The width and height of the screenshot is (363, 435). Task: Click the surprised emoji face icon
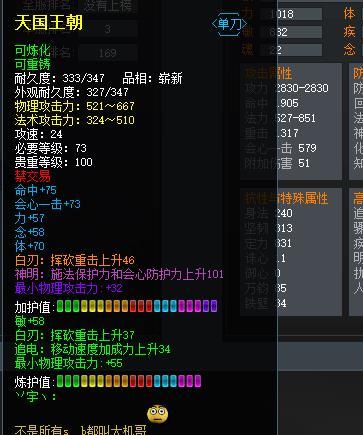[x=157, y=414]
